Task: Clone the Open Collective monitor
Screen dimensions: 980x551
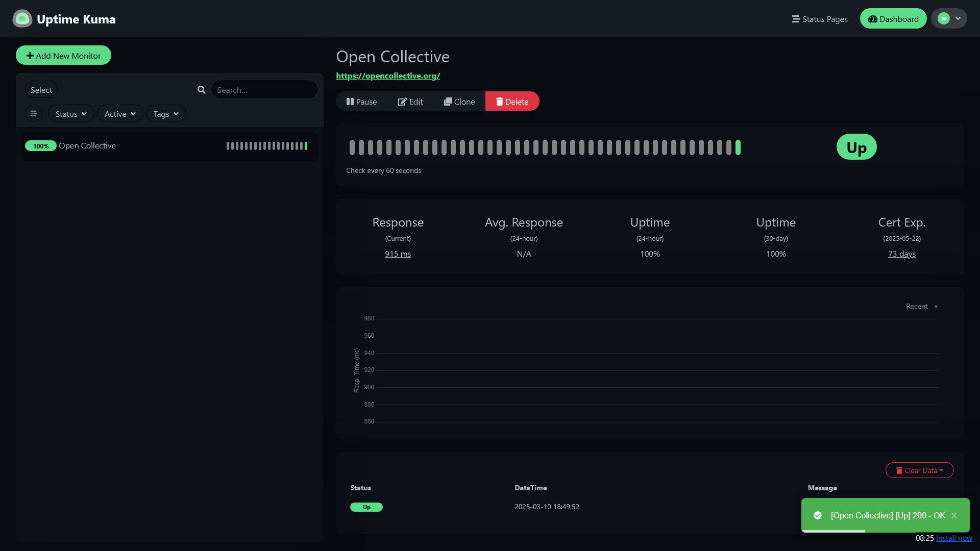Action: [459, 102]
